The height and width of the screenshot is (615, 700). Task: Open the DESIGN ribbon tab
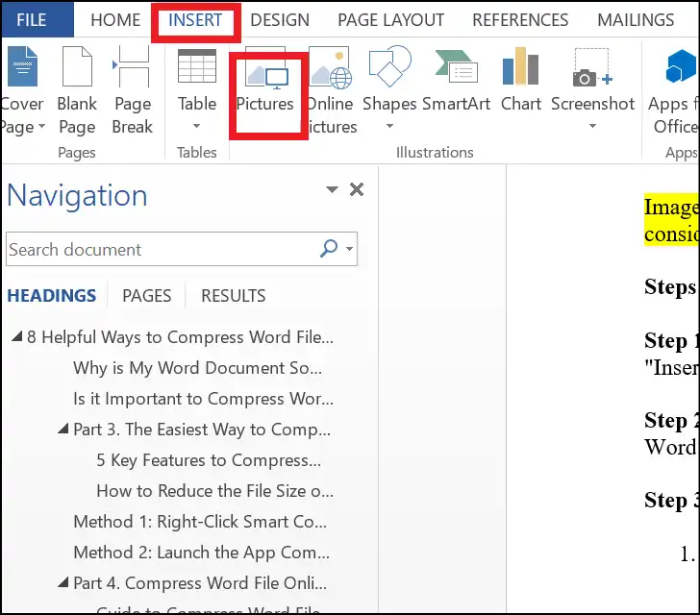point(280,20)
